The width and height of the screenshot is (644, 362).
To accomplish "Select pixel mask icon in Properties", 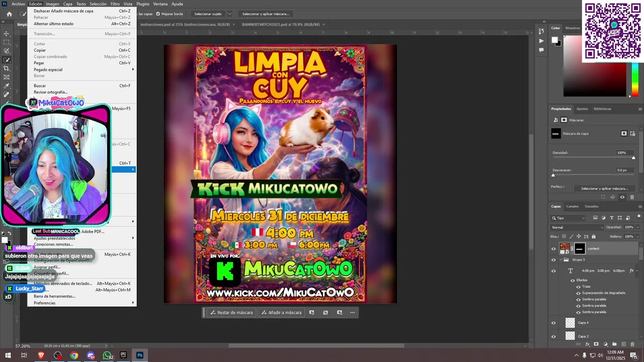I will coord(624,134).
